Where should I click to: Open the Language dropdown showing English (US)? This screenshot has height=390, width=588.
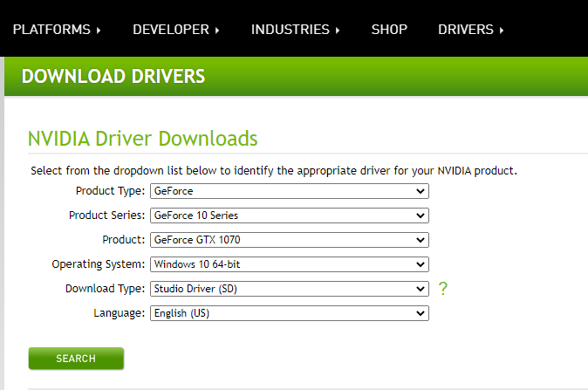290,312
